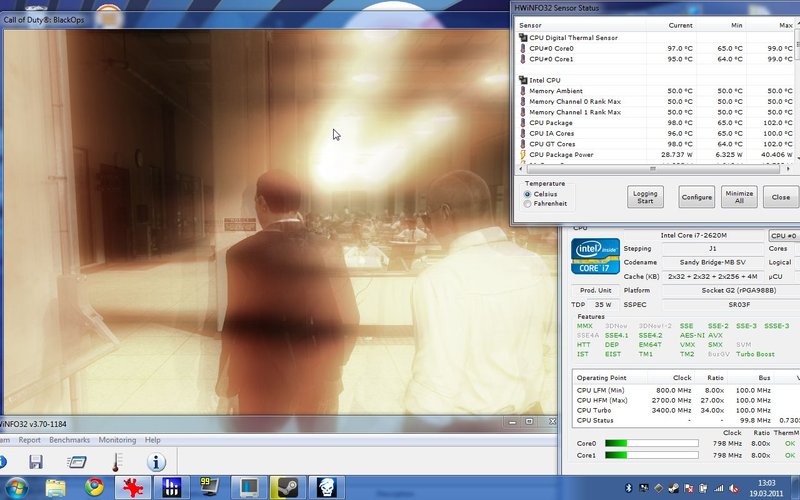Click the CPU Turbo operating point row
Screen dimensions: 800x500
(x=686, y=410)
